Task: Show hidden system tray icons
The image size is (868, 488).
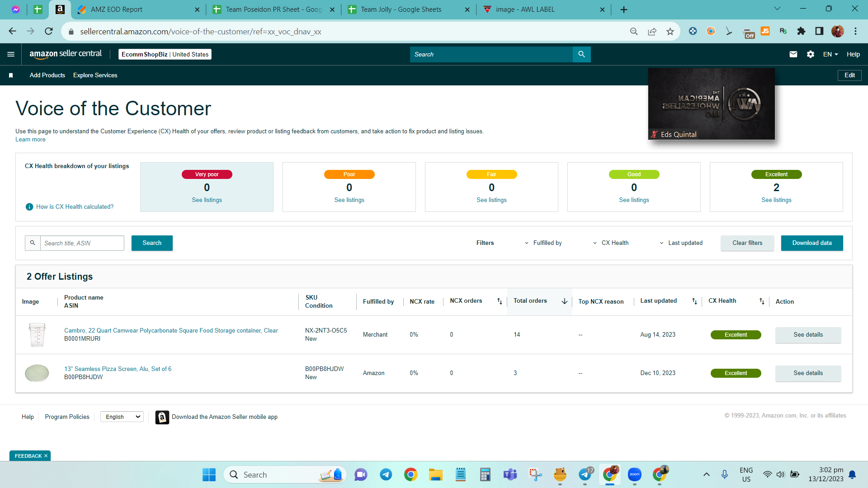Action: (x=707, y=475)
